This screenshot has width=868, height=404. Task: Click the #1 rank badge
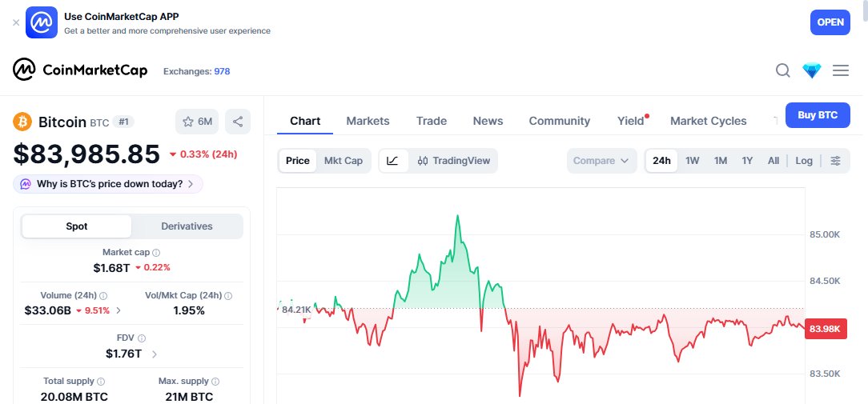pyautogui.click(x=123, y=122)
